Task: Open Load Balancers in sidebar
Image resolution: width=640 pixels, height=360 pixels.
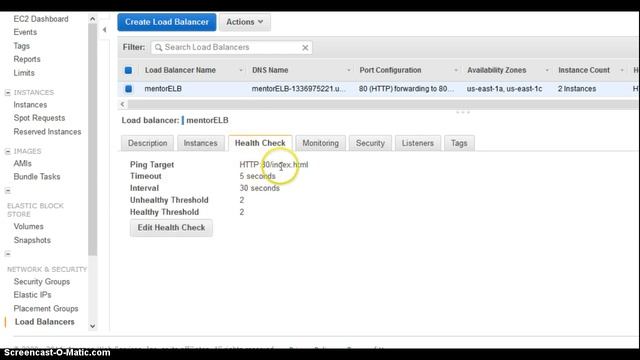Action: click(44, 322)
